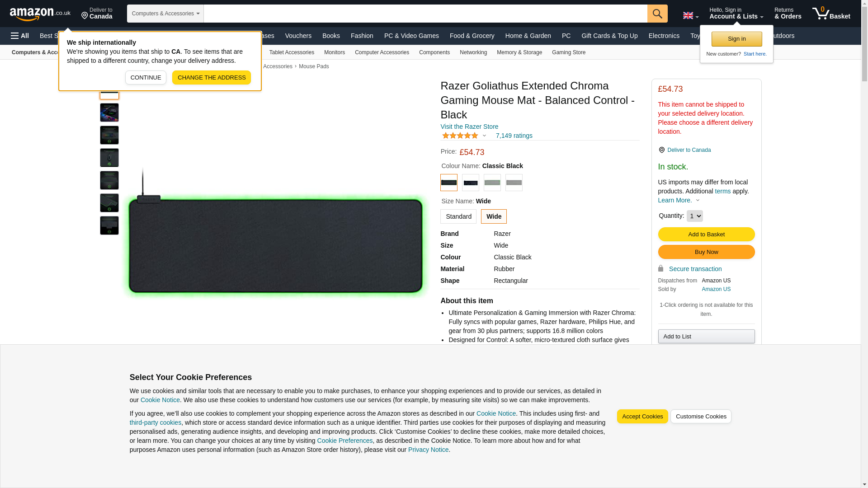Select the second product thumbnail image
The width and height of the screenshot is (868, 488).
(109, 113)
